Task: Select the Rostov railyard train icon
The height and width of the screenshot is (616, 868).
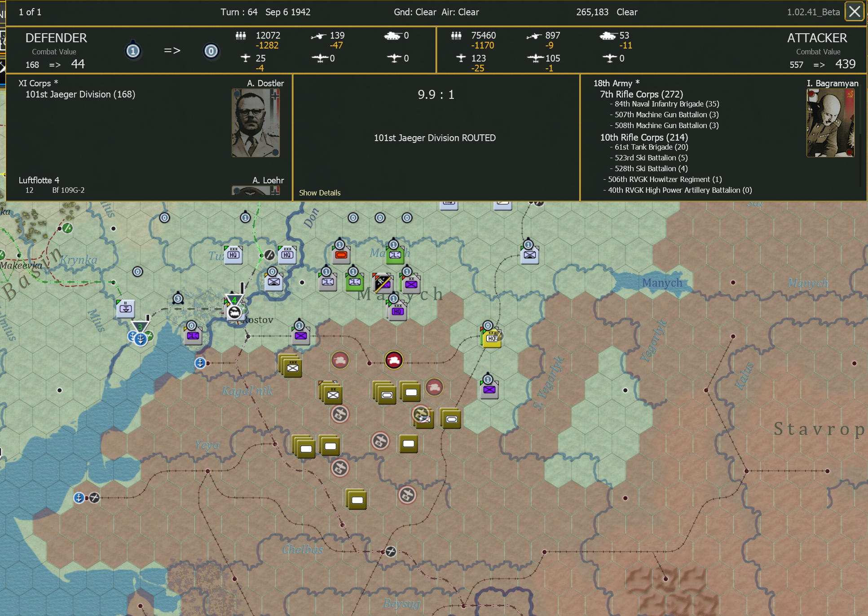Action: [x=234, y=312]
